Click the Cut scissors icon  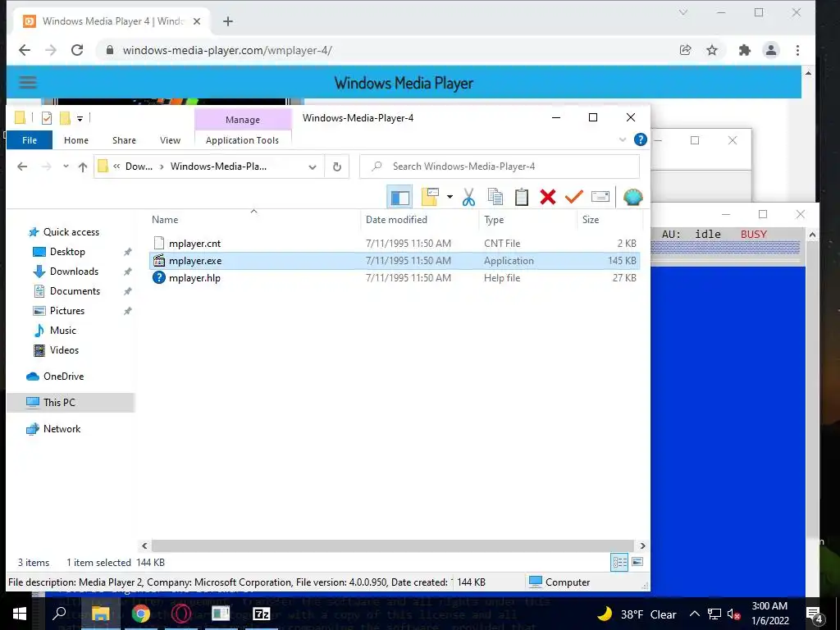coord(468,197)
